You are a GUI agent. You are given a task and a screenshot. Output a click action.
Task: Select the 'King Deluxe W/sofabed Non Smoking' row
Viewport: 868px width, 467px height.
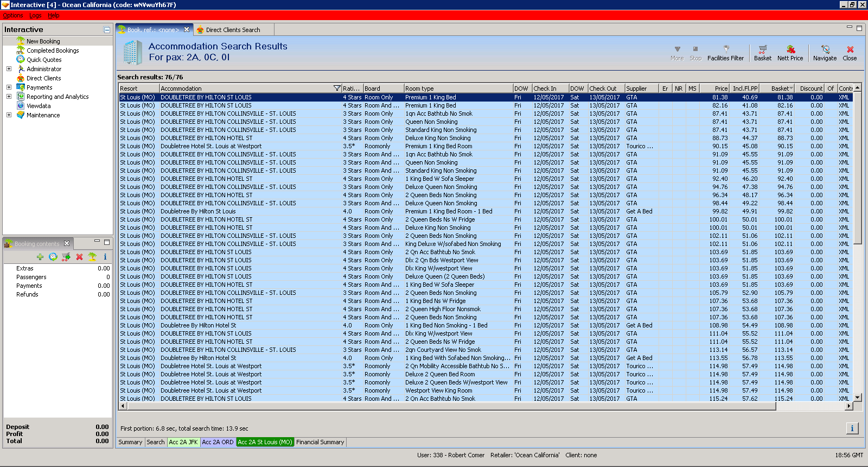tap(485, 244)
